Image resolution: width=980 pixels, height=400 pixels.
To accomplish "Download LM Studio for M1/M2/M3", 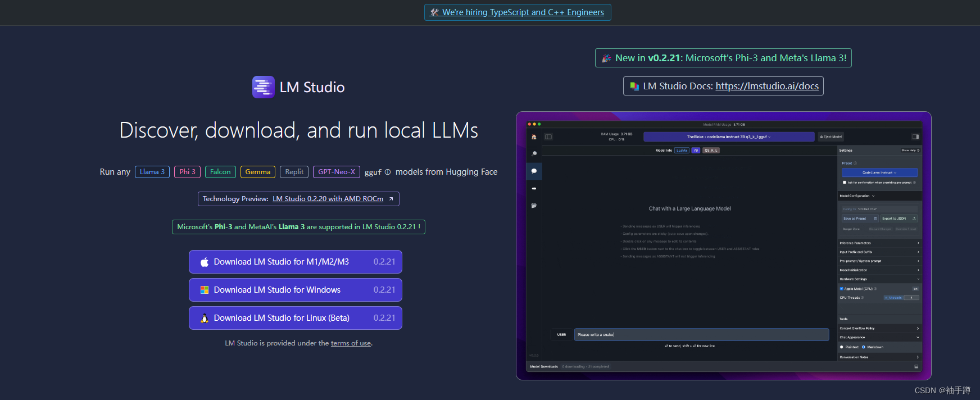I will (296, 262).
